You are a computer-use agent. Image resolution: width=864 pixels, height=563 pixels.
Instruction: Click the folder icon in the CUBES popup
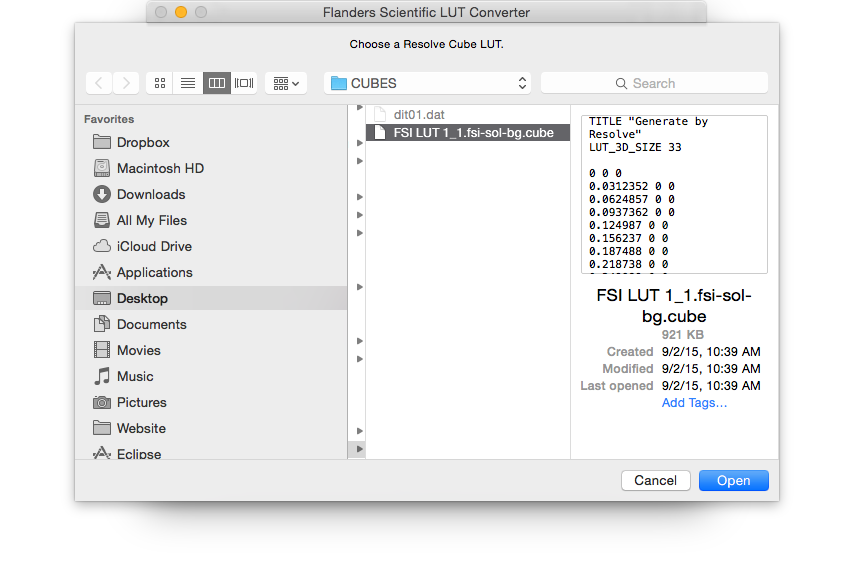[x=338, y=83]
